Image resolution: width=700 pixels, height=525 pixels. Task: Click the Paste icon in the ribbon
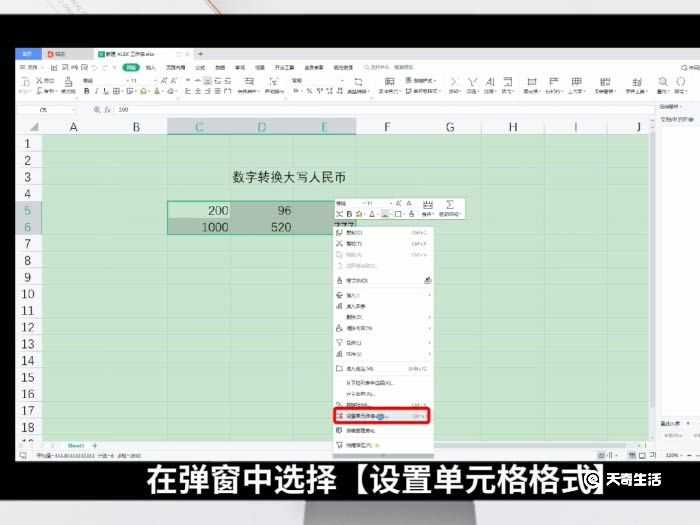pos(25,81)
